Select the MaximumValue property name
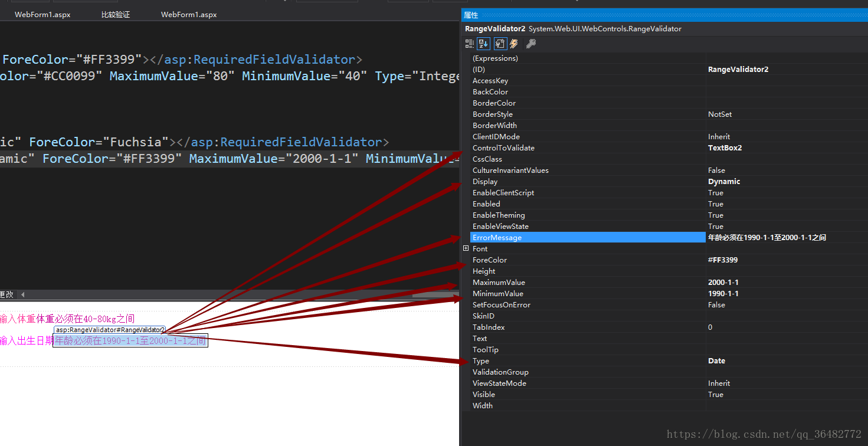Image resolution: width=868 pixels, height=446 pixels. coord(499,283)
